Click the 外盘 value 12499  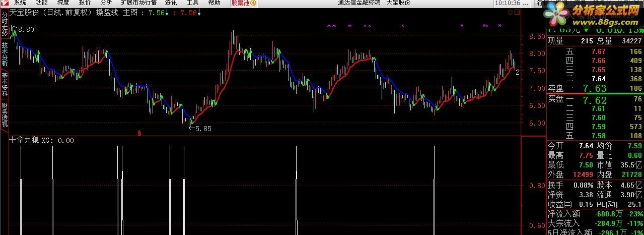click(x=584, y=174)
